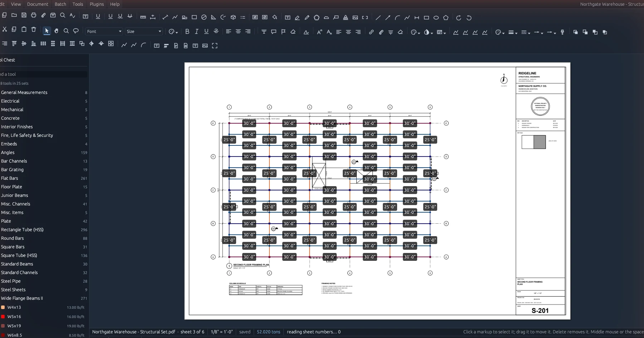Viewport: 644px width, 338px height.
Task: Select the Angle measurement tool
Action: click(214, 17)
